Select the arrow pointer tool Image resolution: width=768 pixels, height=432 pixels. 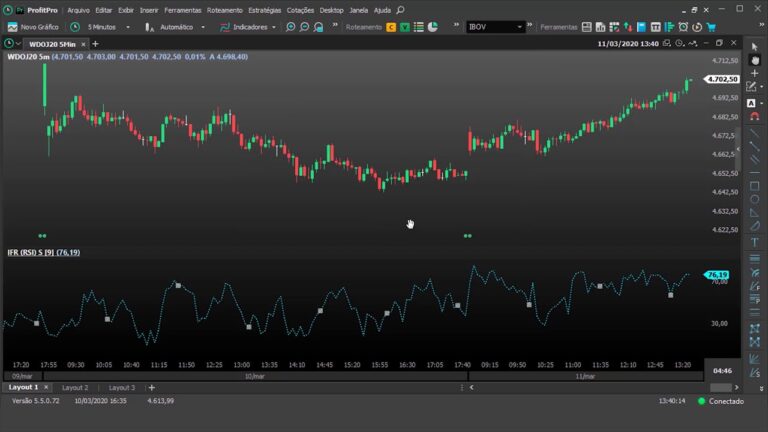(754, 47)
